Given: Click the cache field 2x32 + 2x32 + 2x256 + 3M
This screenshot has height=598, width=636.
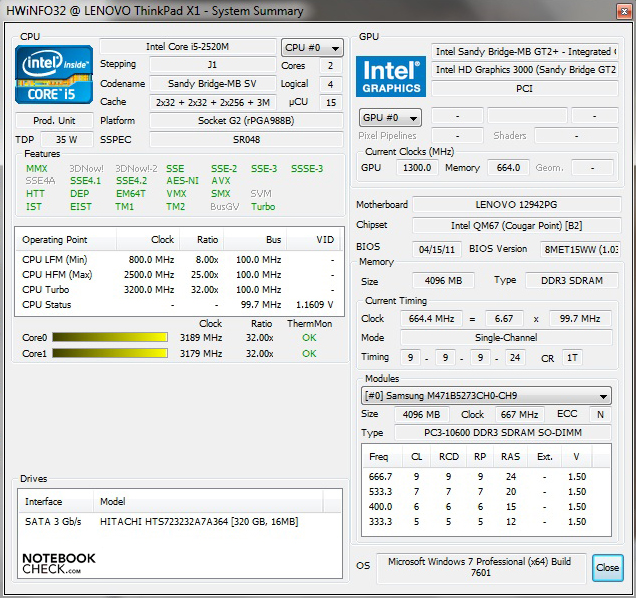Looking at the screenshot, I should (x=213, y=102).
